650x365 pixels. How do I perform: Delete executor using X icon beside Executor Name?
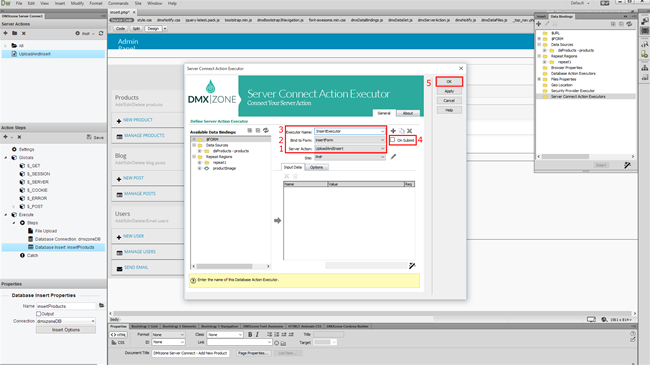(410, 131)
